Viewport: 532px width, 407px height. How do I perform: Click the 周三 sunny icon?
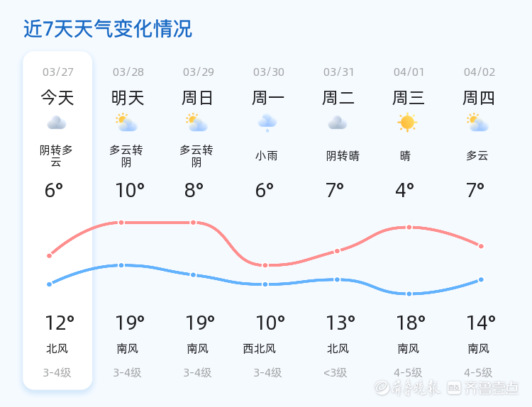click(407, 123)
